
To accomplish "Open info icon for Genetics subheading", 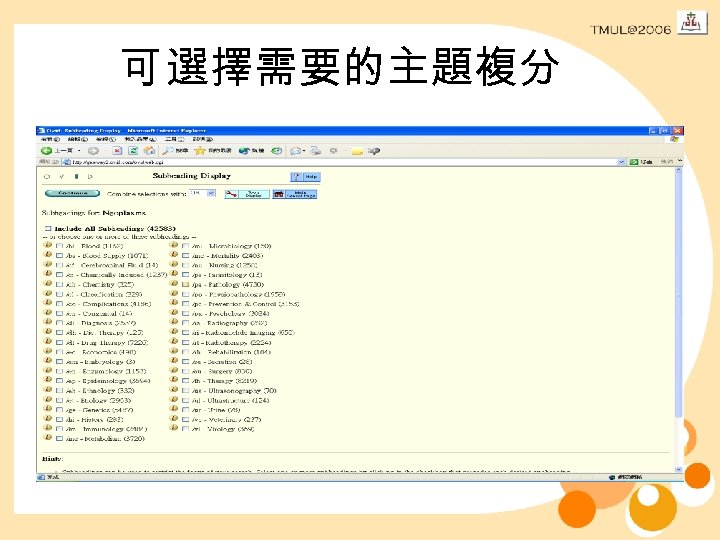I will (47, 409).
